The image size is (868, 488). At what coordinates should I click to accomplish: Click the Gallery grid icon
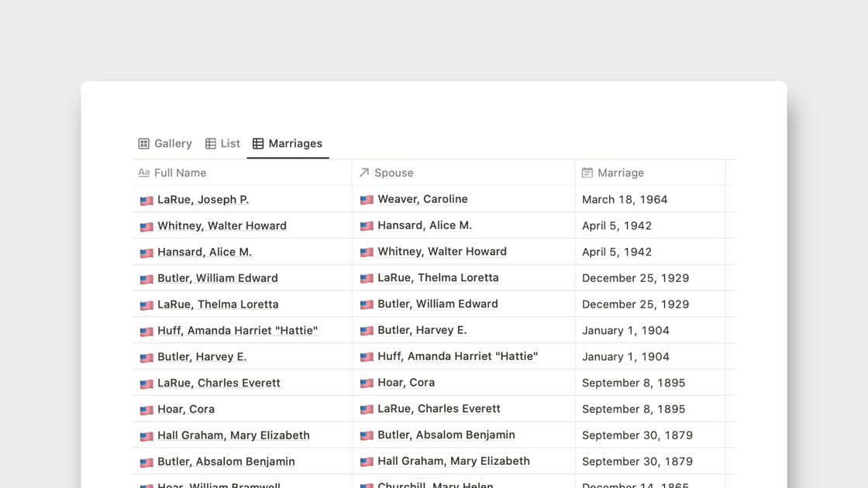(144, 143)
